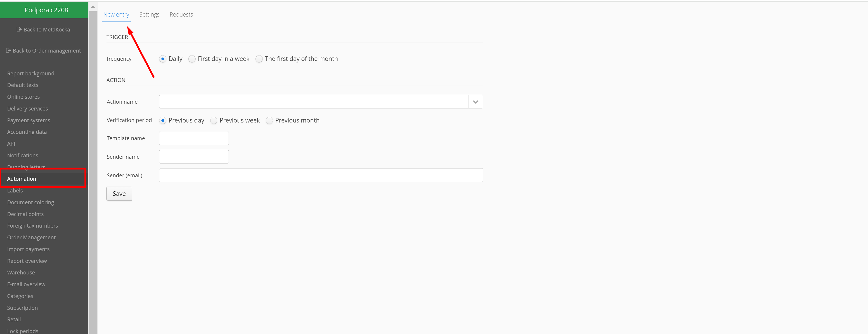Click the Back to Order management icon

click(x=8, y=50)
